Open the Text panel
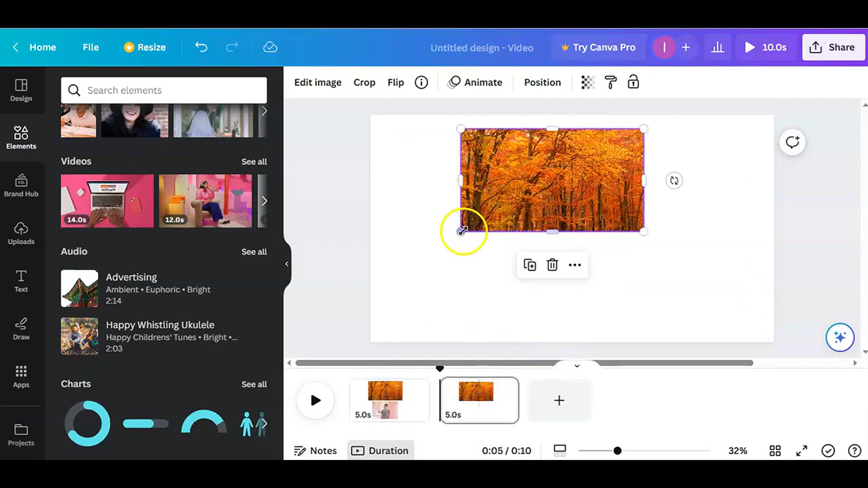Viewport: 868px width, 488px height. click(21, 281)
